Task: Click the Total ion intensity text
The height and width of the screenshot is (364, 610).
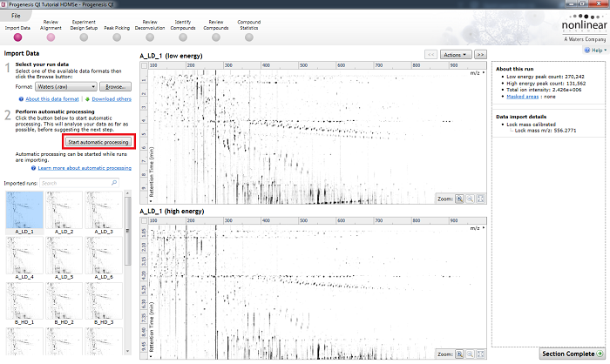Action: (x=544, y=90)
